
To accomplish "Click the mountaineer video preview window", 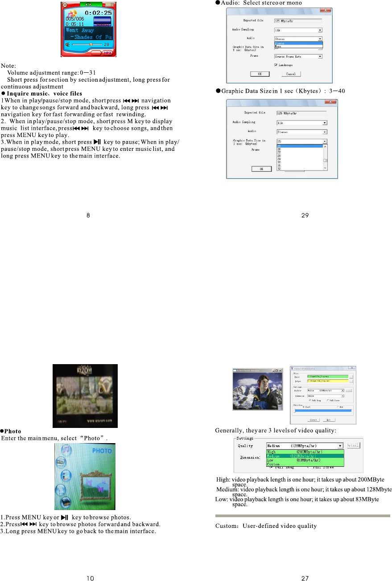I will [258, 389].
